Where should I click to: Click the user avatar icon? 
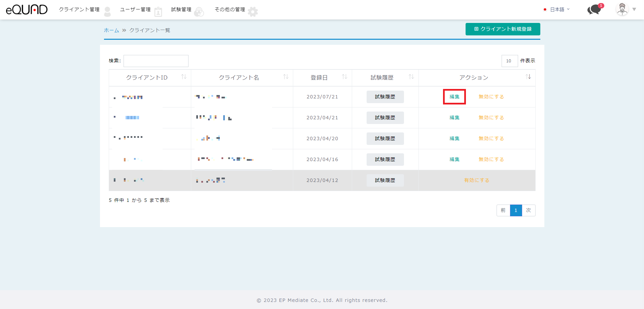tap(622, 9)
